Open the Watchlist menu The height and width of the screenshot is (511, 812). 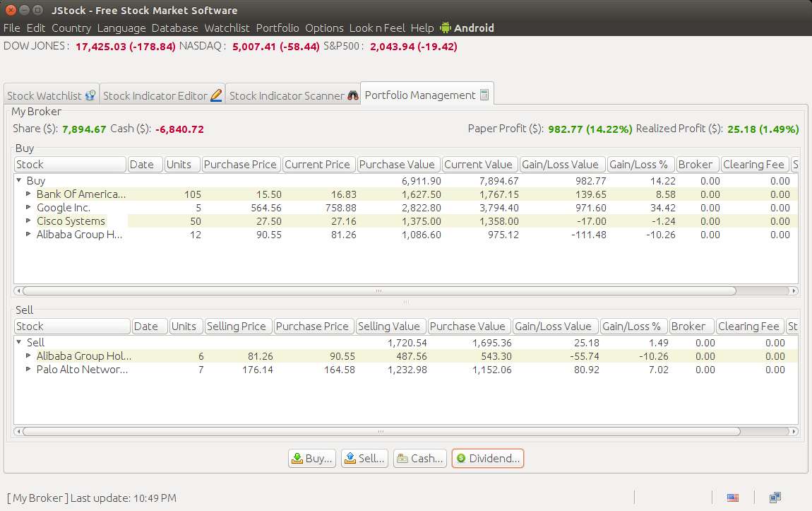click(227, 28)
